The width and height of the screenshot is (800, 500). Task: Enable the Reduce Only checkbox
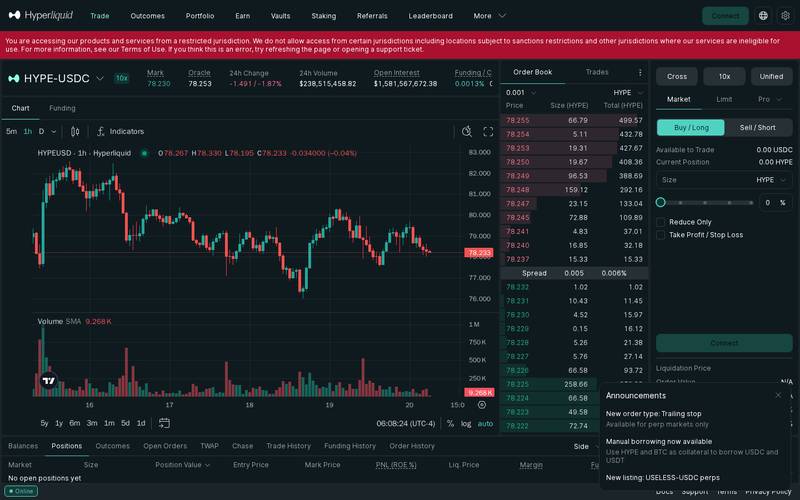click(x=661, y=222)
